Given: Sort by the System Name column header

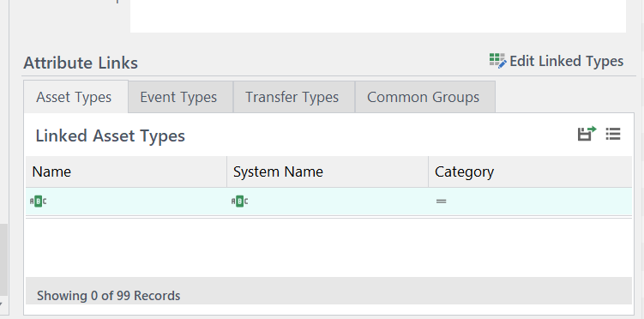Looking at the screenshot, I should [328, 172].
